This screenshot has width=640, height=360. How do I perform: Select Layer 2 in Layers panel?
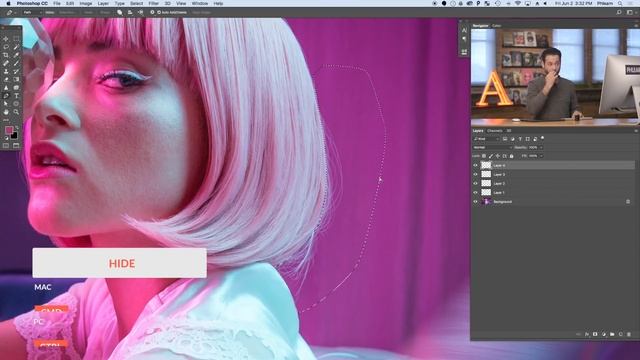(x=553, y=183)
